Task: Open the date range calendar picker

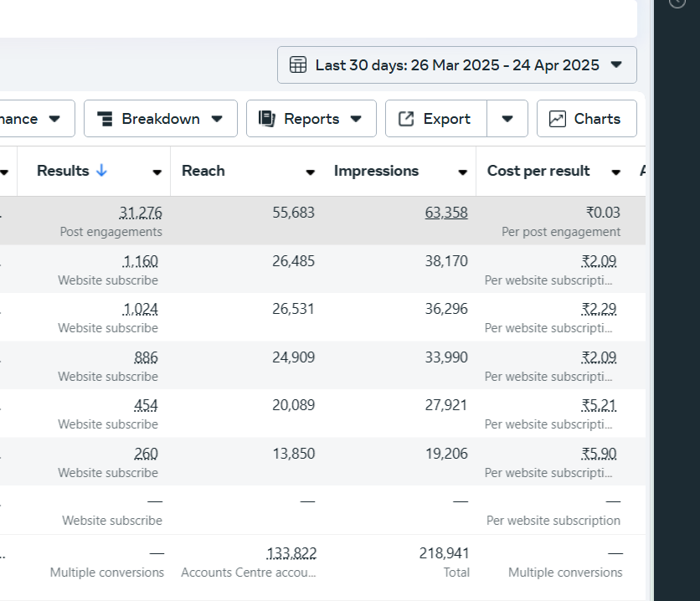Action: [298, 65]
